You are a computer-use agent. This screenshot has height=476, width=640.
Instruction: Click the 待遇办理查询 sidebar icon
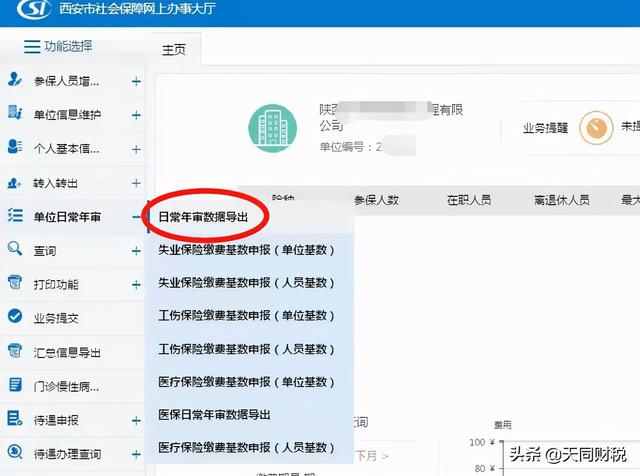[15, 452]
